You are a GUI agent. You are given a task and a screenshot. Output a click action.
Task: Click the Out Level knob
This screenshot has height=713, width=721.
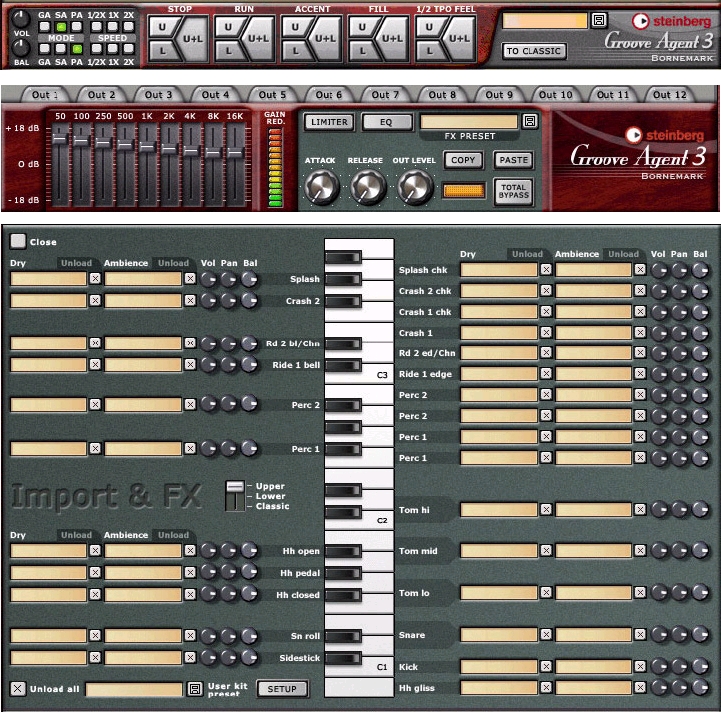[415, 187]
